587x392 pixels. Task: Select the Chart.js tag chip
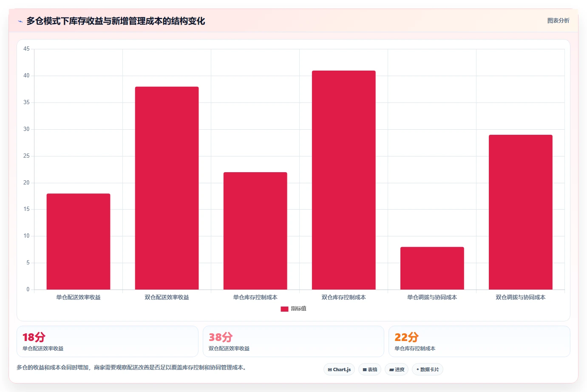click(x=339, y=369)
